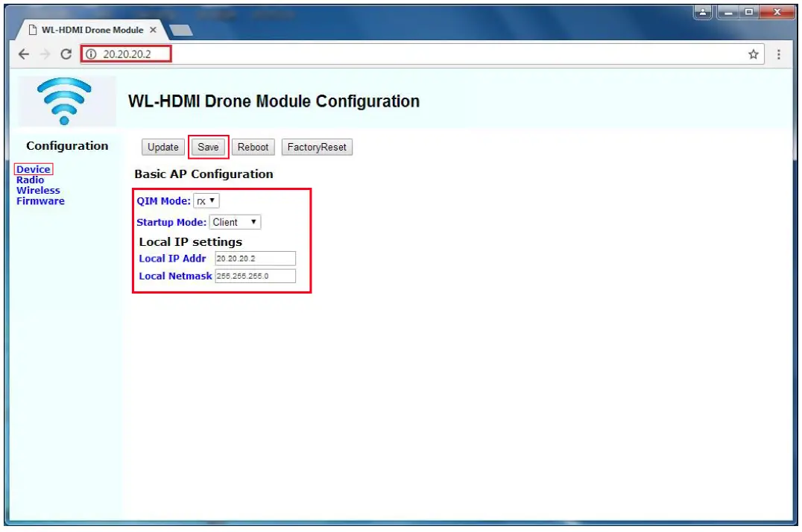Viewport: 802px width, 532px height.
Task: Click the Chrome user profile icon
Action: point(703,12)
